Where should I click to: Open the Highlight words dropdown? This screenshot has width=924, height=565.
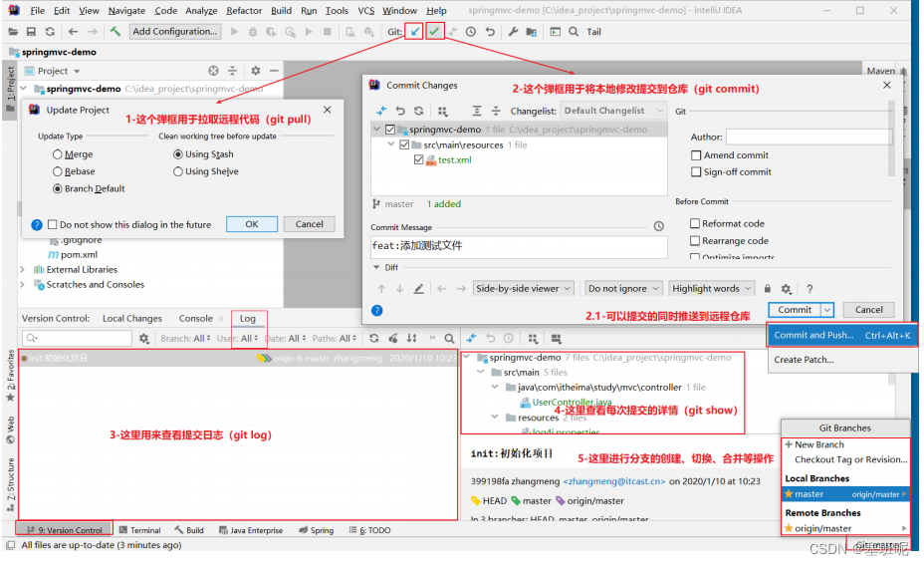712,289
